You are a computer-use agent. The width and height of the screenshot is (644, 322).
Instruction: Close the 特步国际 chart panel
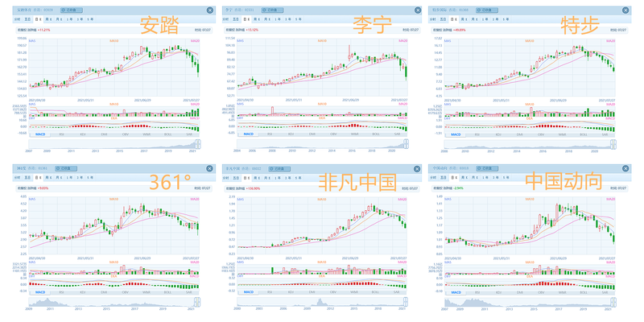click(625, 10)
